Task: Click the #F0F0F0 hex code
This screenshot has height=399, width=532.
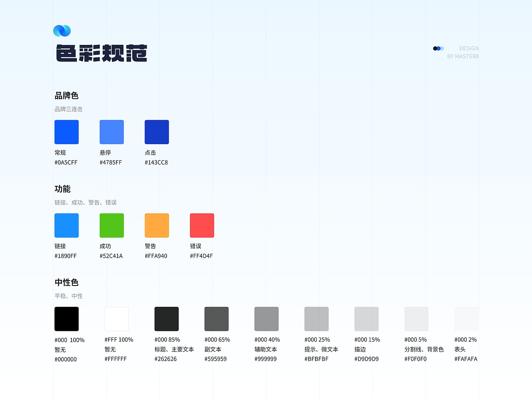Action: (416, 359)
